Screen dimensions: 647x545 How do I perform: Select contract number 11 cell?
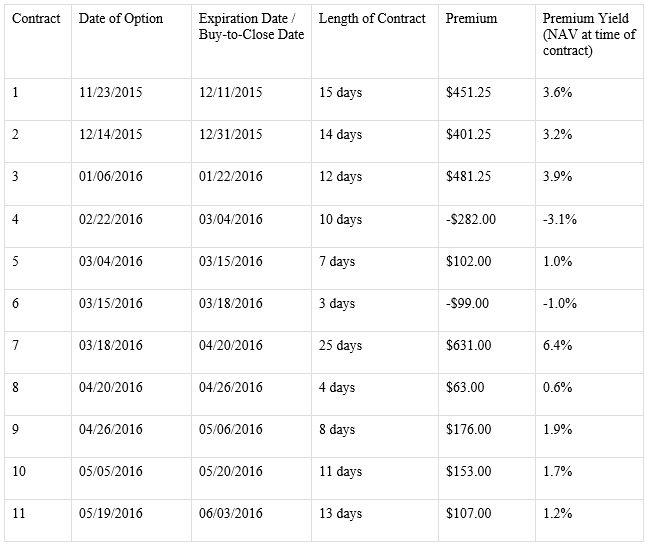[17, 514]
